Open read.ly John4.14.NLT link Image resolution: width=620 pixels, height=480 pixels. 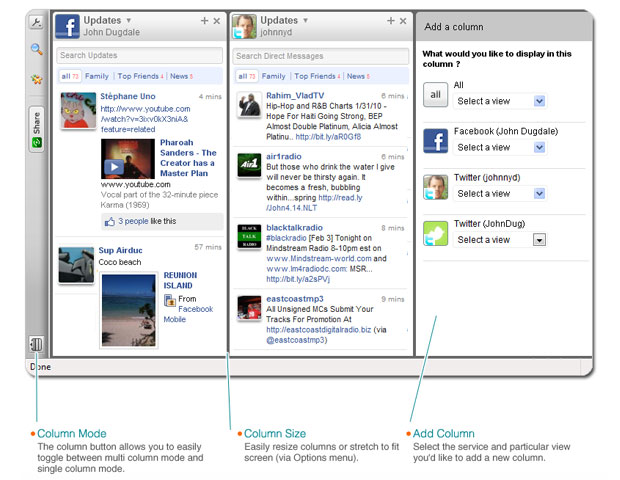pyautogui.click(x=314, y=202)
